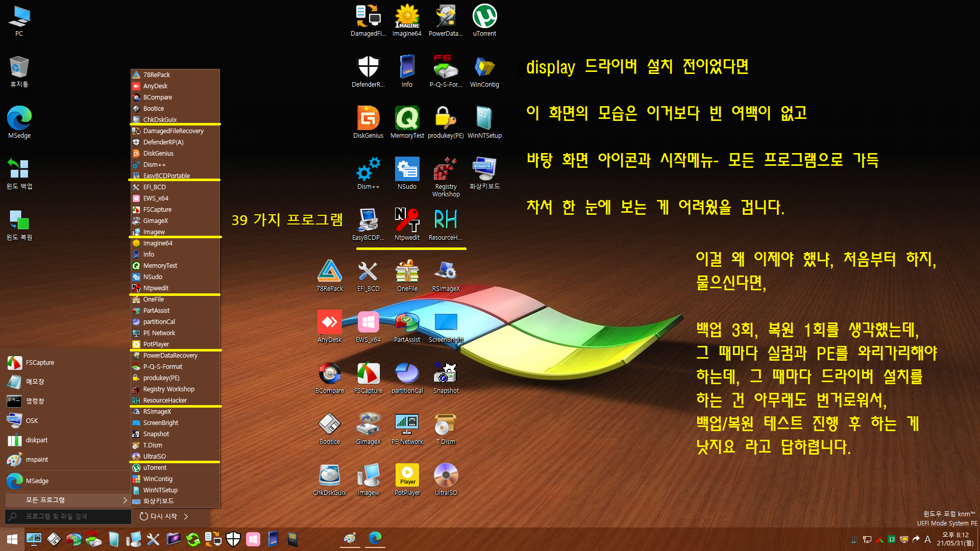Expand the arrow beside 다시 시작
This screenshot has height=551, width=980.
(186, 516)
